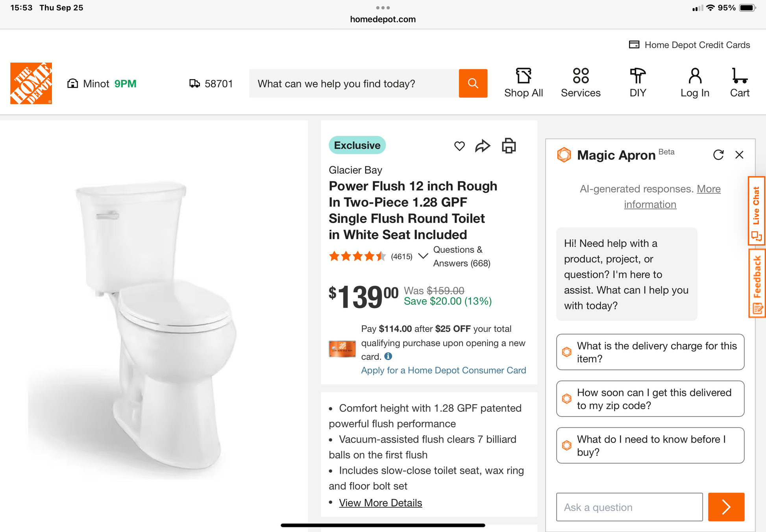Open the shopping Cart
766x532 pixels.
tap(740, 83)
